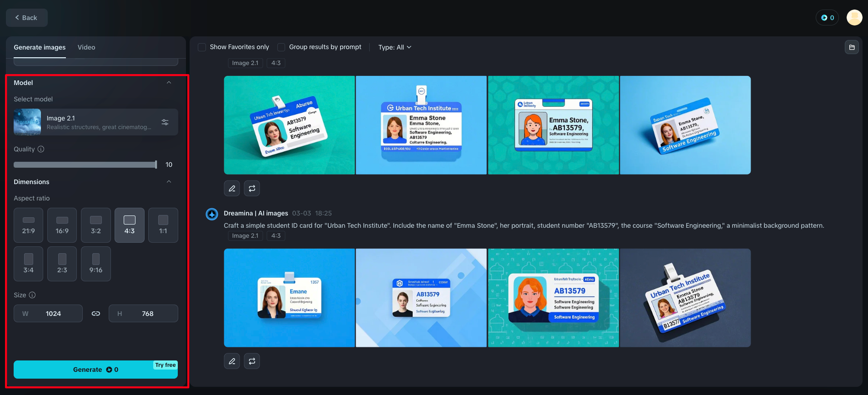The width and height of the screenshot is (868, 395).
Task: Open the credits counter showing 0
Action: pos(827,18)
